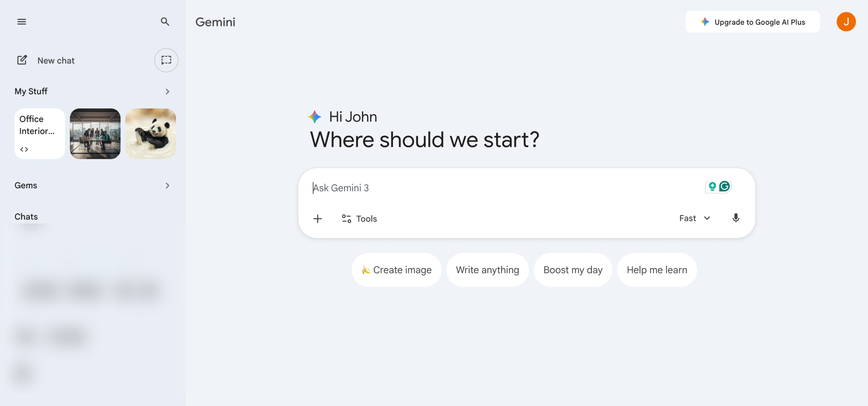The width and height of the screenshot is (868, 406).
Task: Expand the Gems section
Action: 167,185
